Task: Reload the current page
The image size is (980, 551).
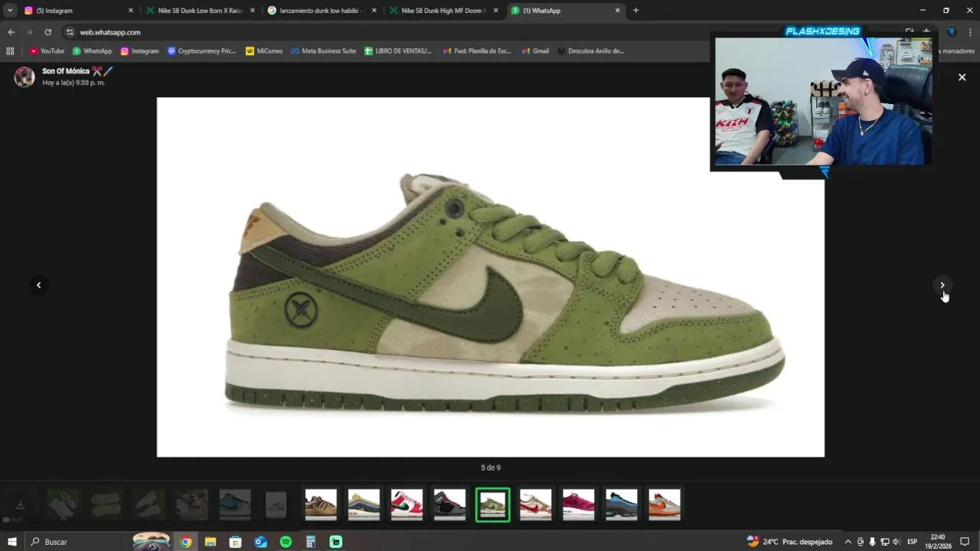Action: [x=47, y=32]
